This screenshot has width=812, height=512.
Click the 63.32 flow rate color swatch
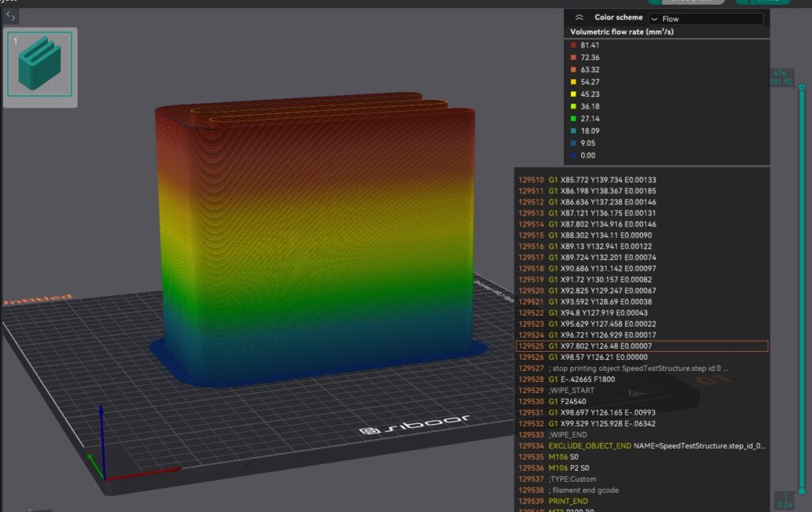[573, 70]
